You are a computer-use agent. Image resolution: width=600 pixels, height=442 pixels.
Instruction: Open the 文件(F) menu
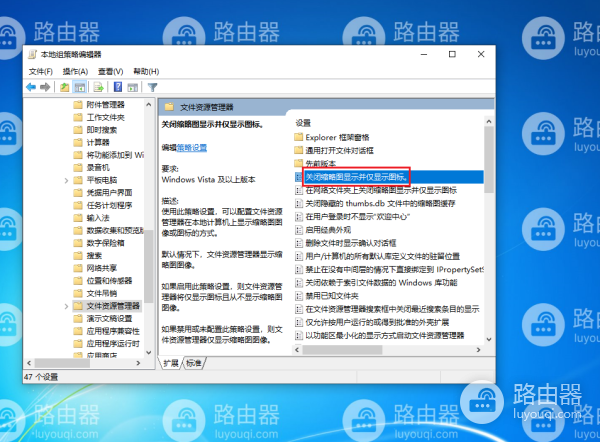(x=41, y=72)
